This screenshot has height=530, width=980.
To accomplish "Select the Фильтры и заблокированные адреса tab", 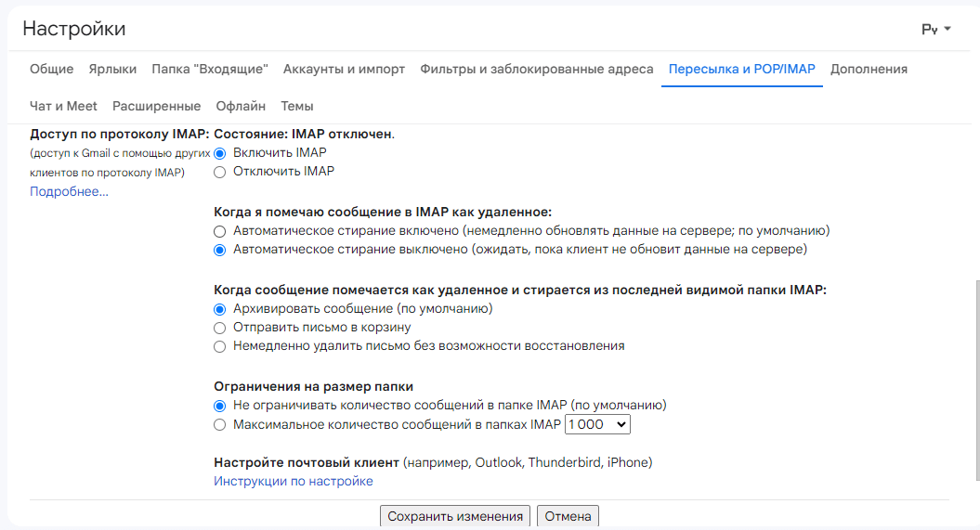I will tap(536, 70).
